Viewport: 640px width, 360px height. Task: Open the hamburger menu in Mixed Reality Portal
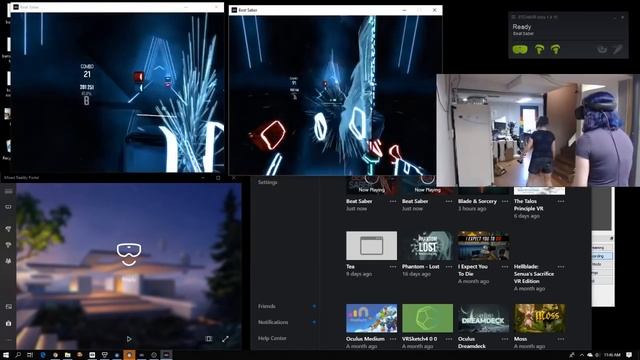(8, 191)
